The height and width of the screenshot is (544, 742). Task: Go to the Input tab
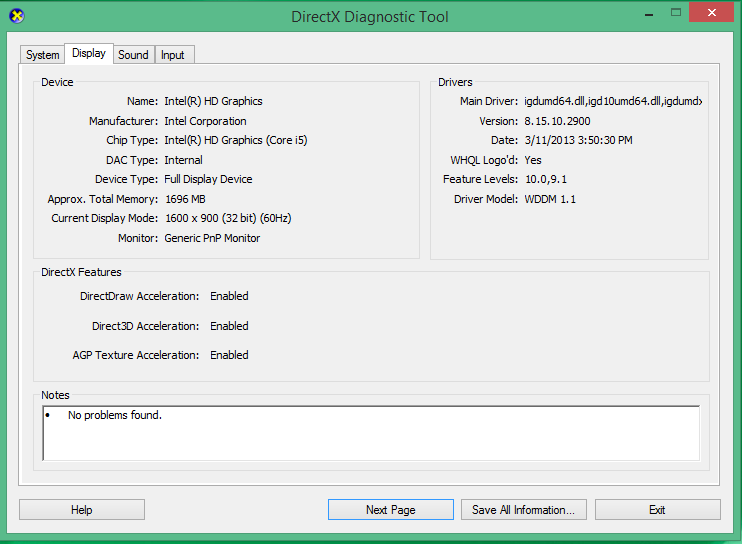(x=173, y=55)
